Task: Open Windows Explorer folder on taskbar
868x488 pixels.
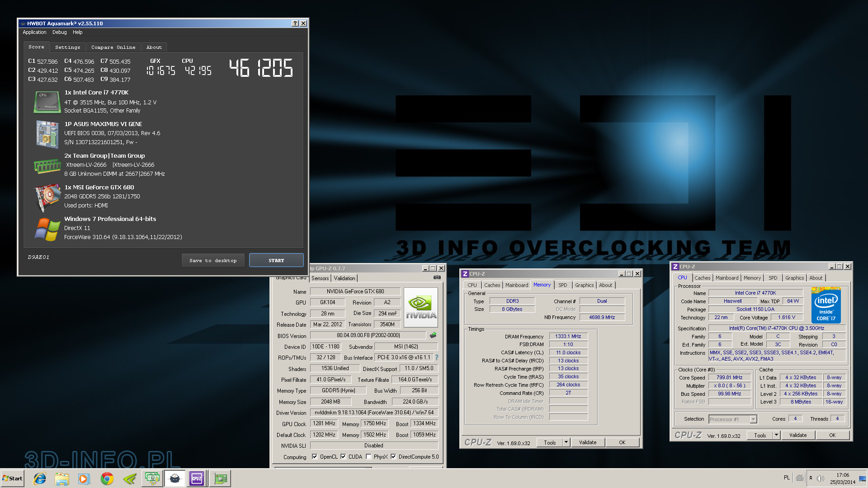Action: [62, 479]
